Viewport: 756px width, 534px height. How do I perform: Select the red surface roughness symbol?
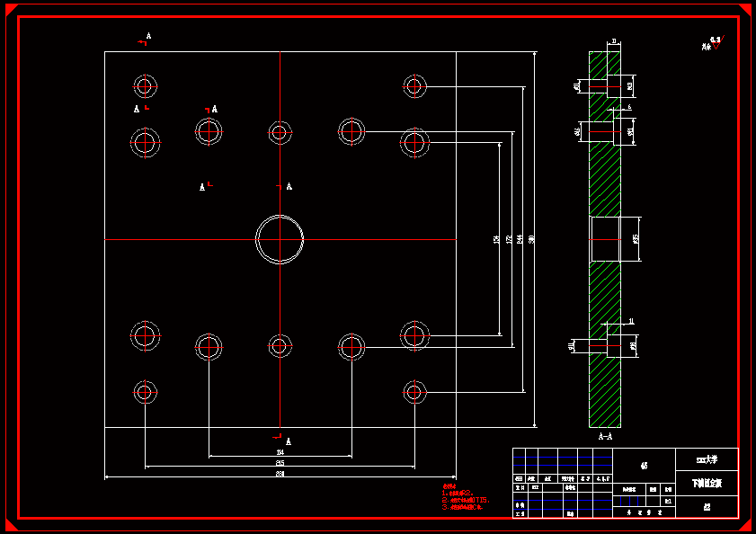click(x=717, y=43)
